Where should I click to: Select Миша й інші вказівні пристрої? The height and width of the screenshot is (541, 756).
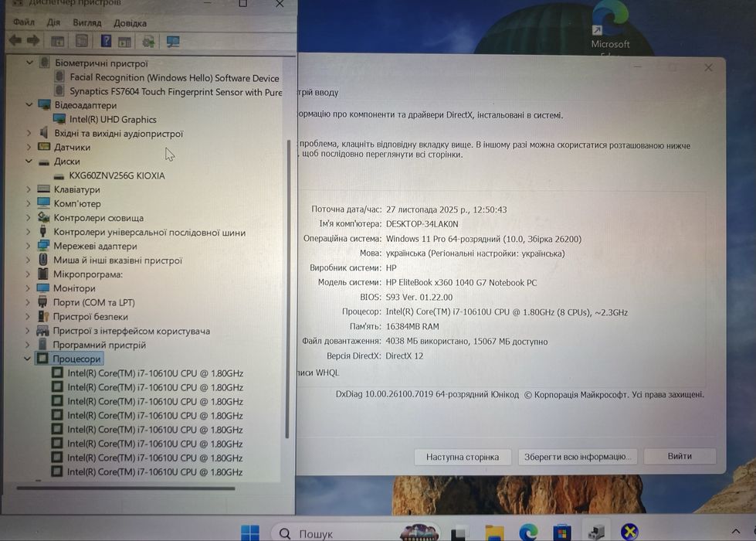point(117,260)
